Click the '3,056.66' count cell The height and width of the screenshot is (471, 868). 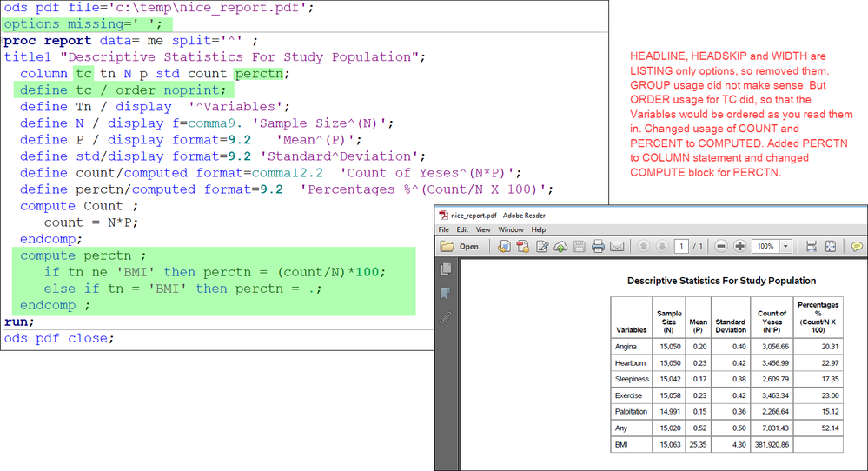click(772, 347)
